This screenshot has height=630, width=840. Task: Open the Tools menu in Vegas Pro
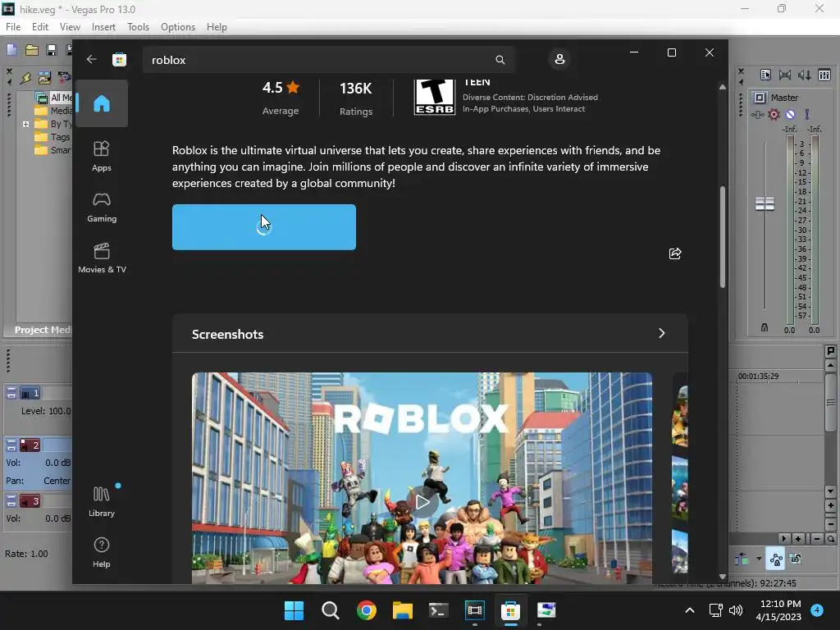(x=138, y=27)
